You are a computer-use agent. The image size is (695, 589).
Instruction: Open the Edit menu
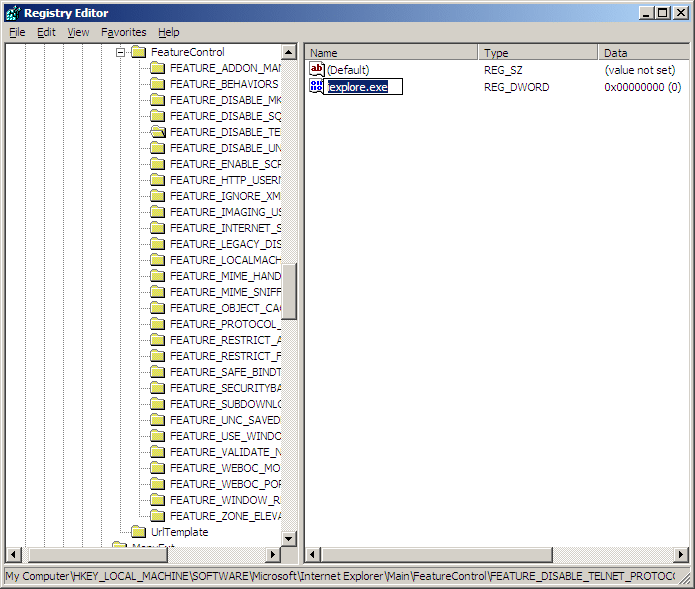tap(46, 32)
